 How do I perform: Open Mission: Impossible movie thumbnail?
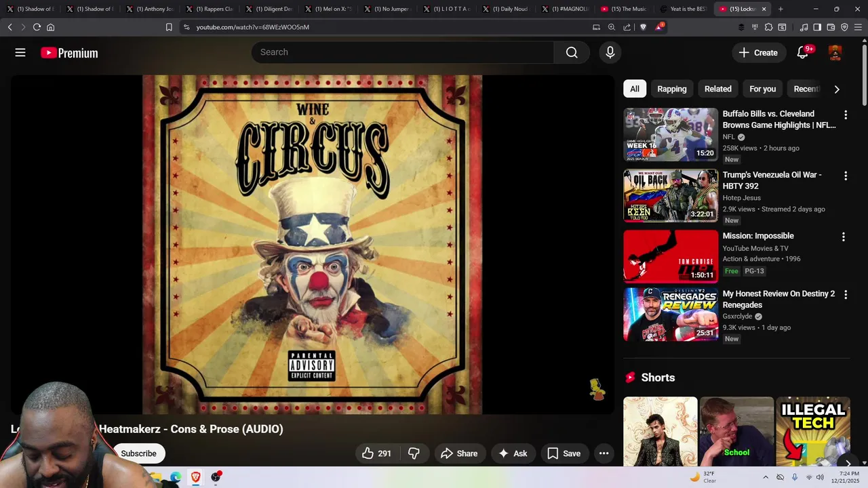click(x=671, y=256)
